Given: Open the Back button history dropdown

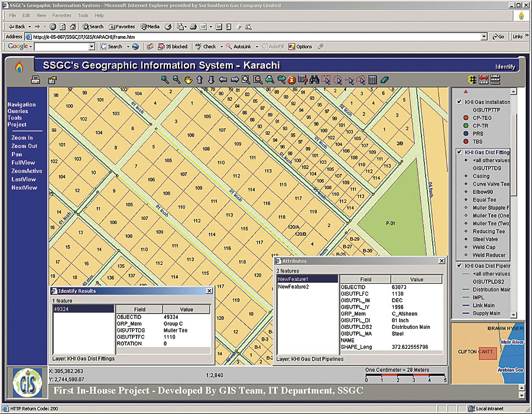Looking at the screenshot, I should (x=29, y=27).
